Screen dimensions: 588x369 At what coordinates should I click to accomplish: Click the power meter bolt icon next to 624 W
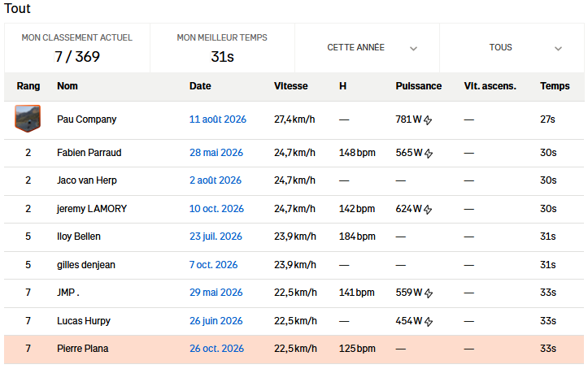point(428,210)
